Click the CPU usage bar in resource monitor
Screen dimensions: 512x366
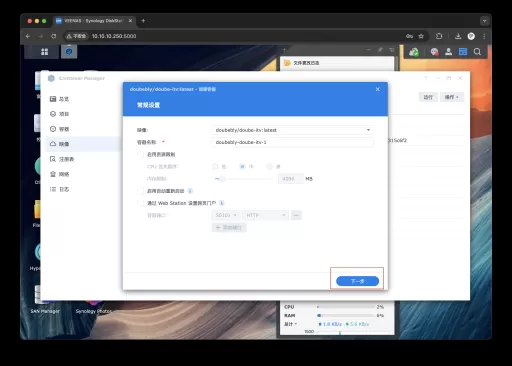click(x=346, y=307)
